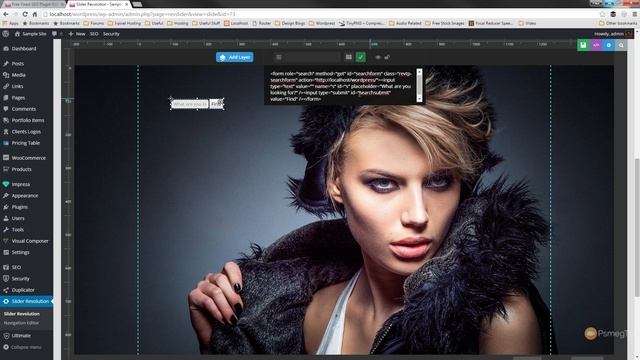The width and height of the screenshot is (640, 360).
Task: Click the Add Layer button
Action: click(235, 57)
